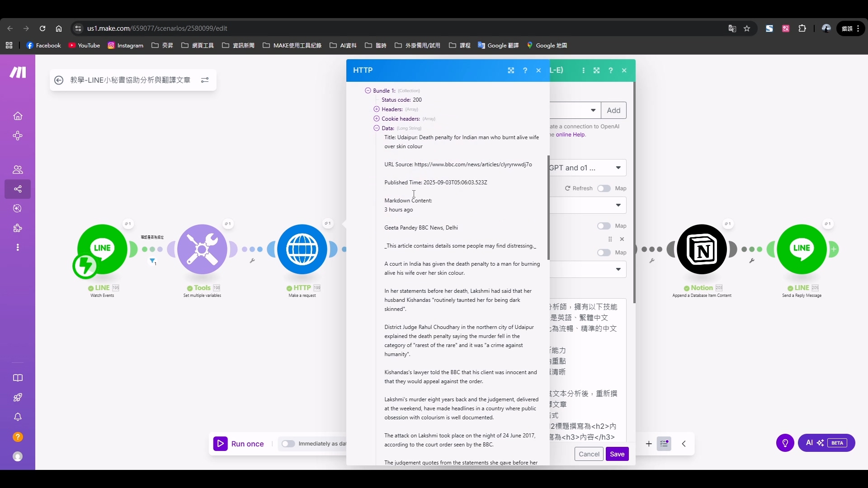Click the browser address bar URL

[x=157, y=28]
